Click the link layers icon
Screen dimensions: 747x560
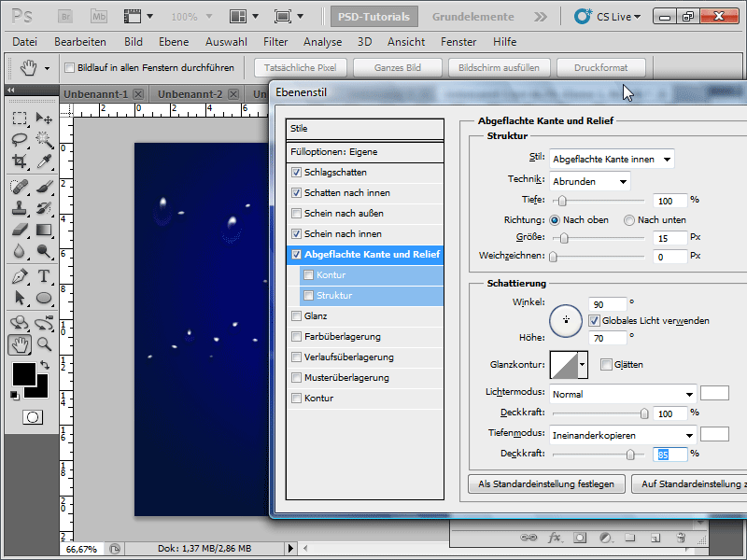pos(529,538)
